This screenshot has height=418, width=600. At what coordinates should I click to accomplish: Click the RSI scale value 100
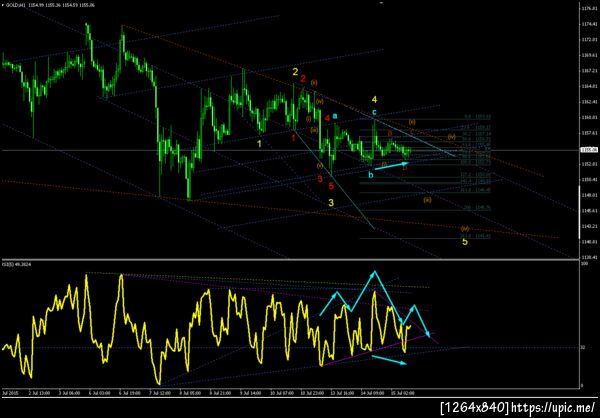pyautogui.click(x=584, y=264)
